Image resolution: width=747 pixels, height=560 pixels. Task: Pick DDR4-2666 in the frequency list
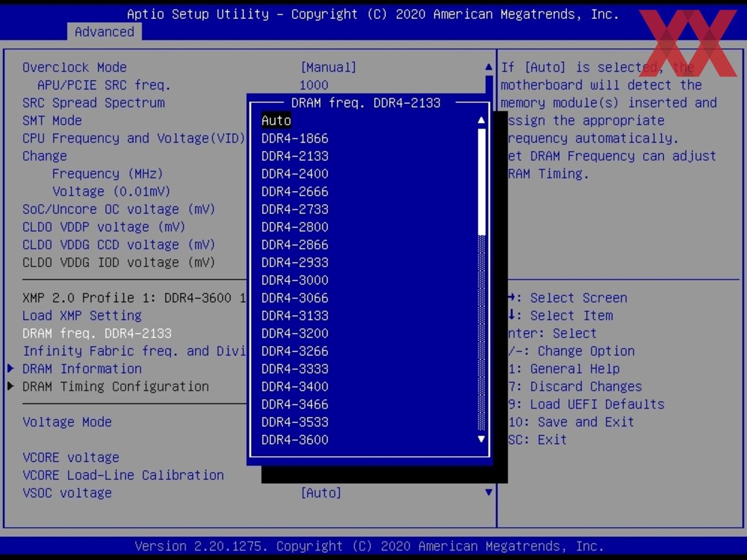pos(294,192)
